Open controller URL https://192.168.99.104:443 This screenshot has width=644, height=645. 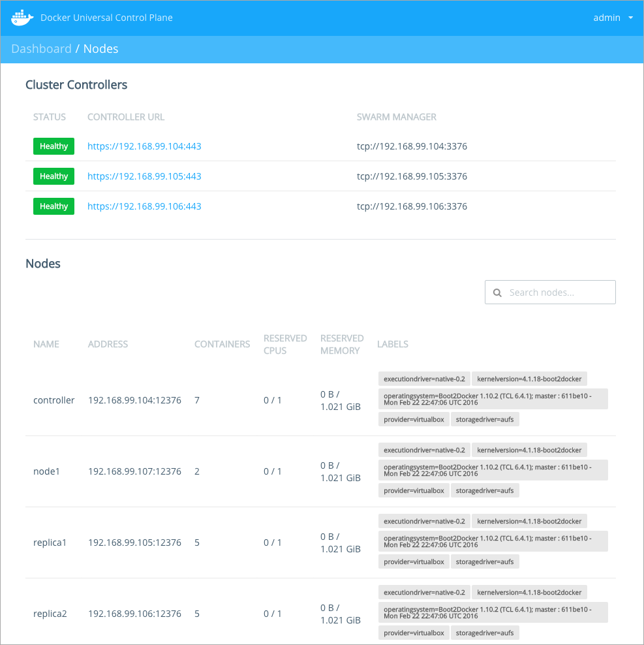coord(144,146)
